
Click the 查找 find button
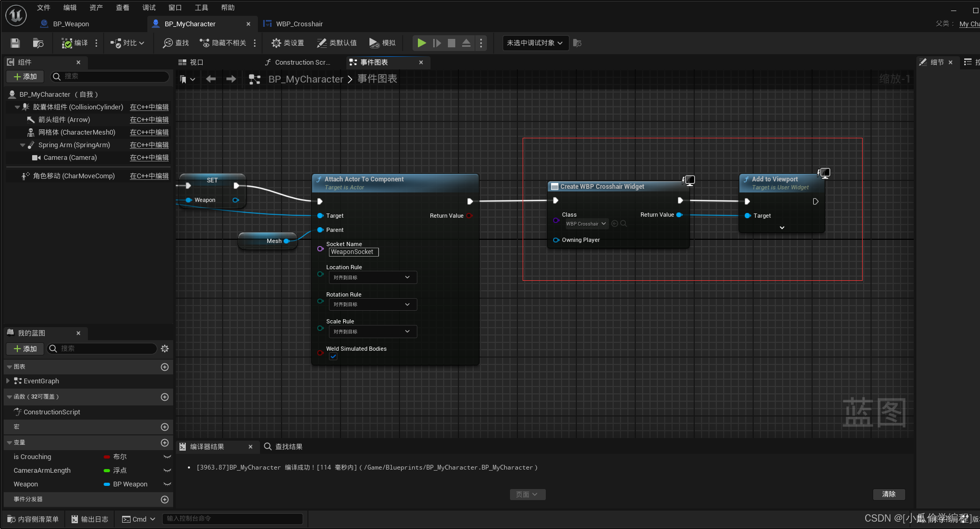[176, 43]
